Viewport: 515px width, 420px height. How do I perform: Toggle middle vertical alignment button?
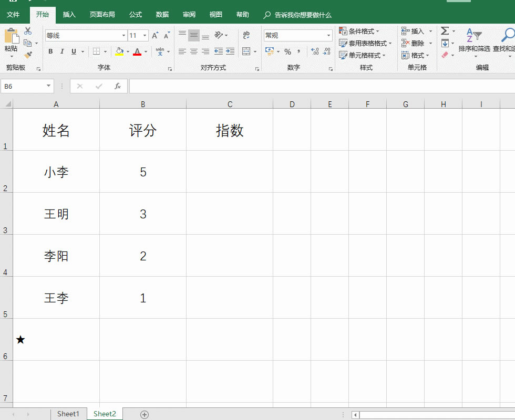(x=194, y=35)
